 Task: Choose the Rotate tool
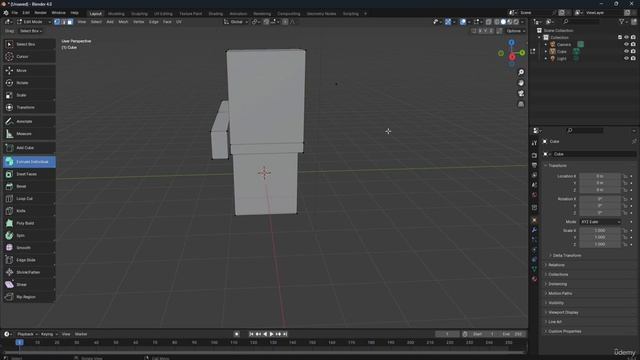pos(29,83)
